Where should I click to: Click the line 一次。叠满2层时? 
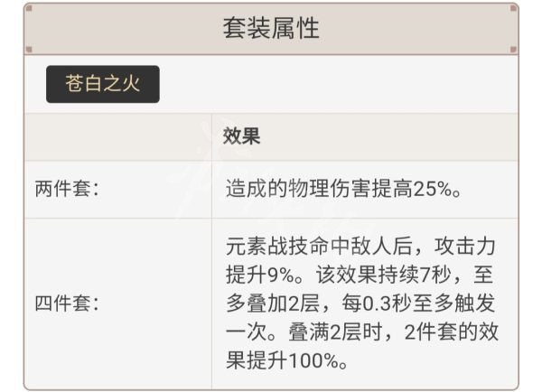pyautogui.click(x=360, y=331)
